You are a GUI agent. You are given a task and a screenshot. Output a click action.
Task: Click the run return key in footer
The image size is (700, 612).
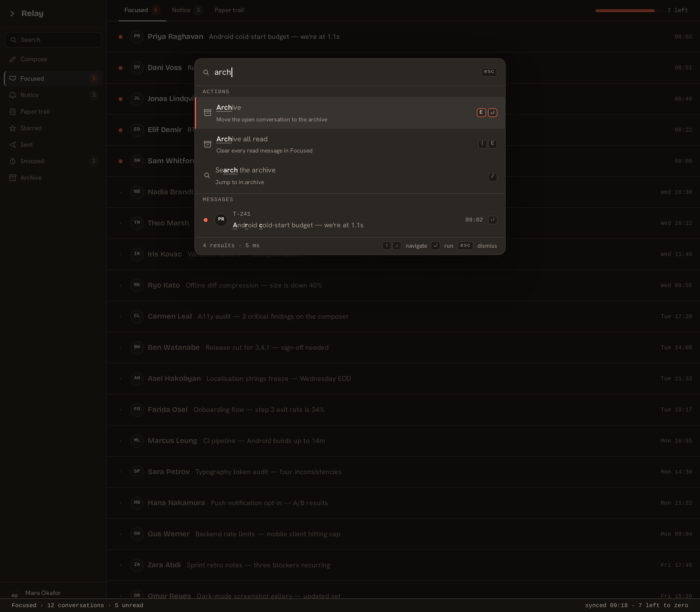click(x=436, y=246)
